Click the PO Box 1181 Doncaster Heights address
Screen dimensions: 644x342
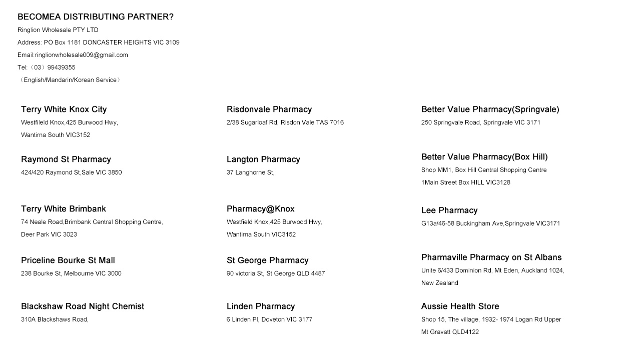(x=112, y=42)
